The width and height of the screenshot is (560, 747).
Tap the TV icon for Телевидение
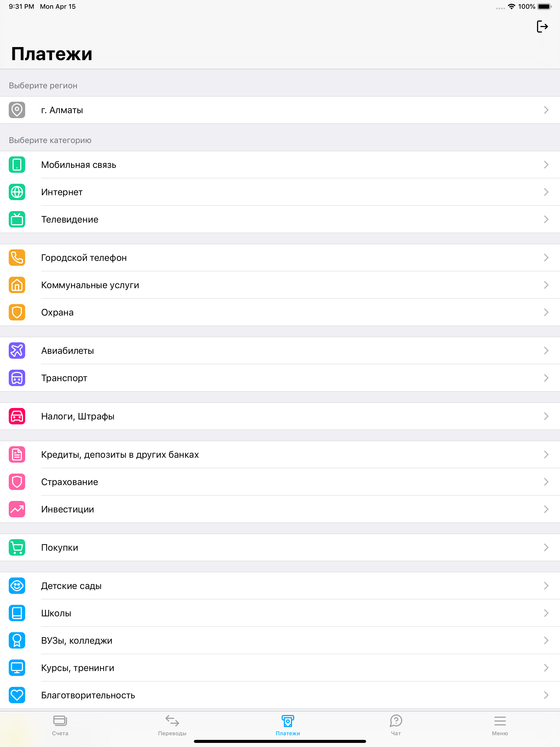17,220
